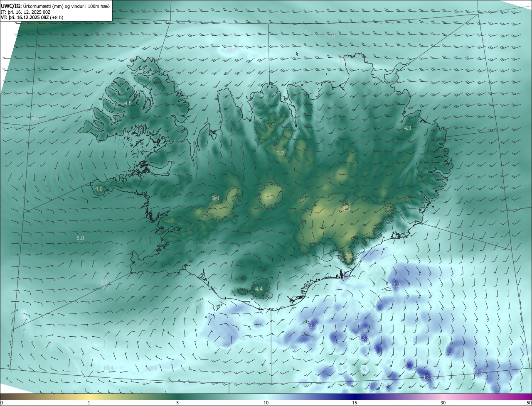This screenshot has height=406, width=532.
Task: Click the 4.8 value over the Westfjords
Action: pos(128,103)
